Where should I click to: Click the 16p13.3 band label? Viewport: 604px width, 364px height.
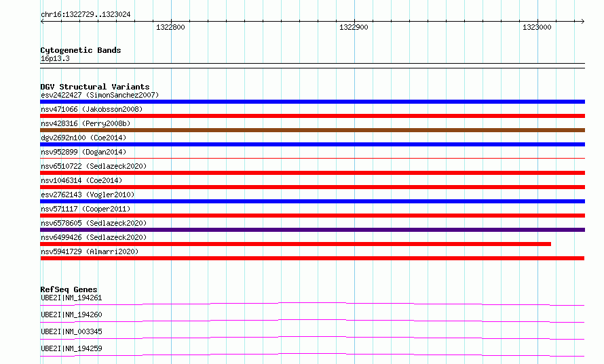point(55,58)
